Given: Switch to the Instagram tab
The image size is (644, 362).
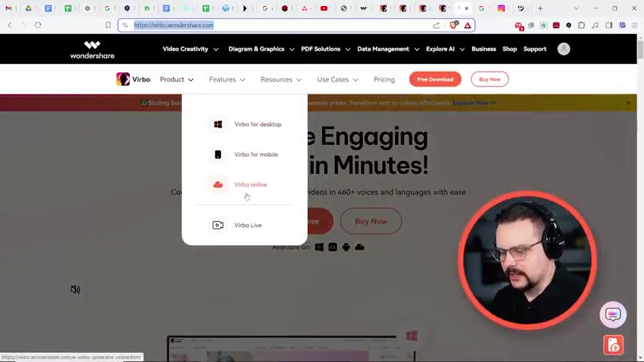Looking at the screenshot, I should tap(501, 8).
